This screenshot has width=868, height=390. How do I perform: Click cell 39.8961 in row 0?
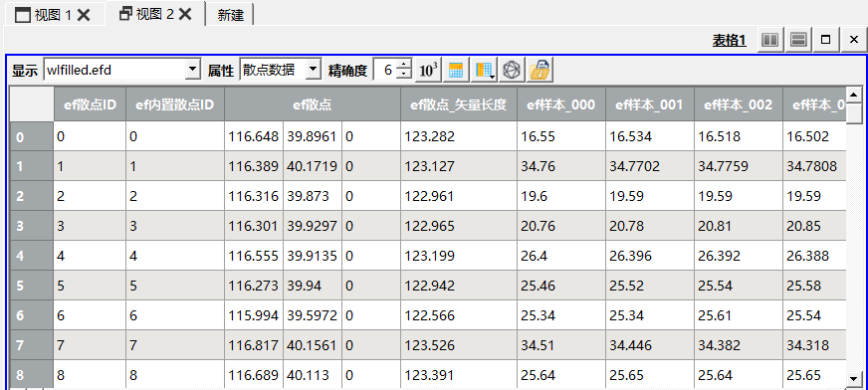313,136
